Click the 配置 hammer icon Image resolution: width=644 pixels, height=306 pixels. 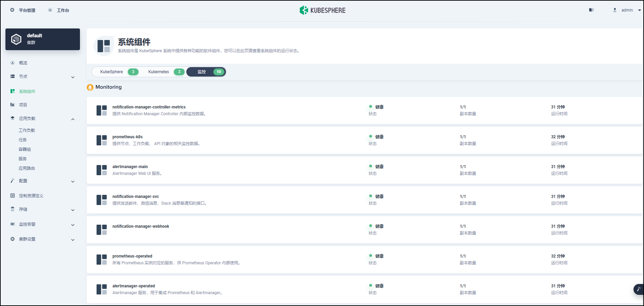(x=13, y=181)
